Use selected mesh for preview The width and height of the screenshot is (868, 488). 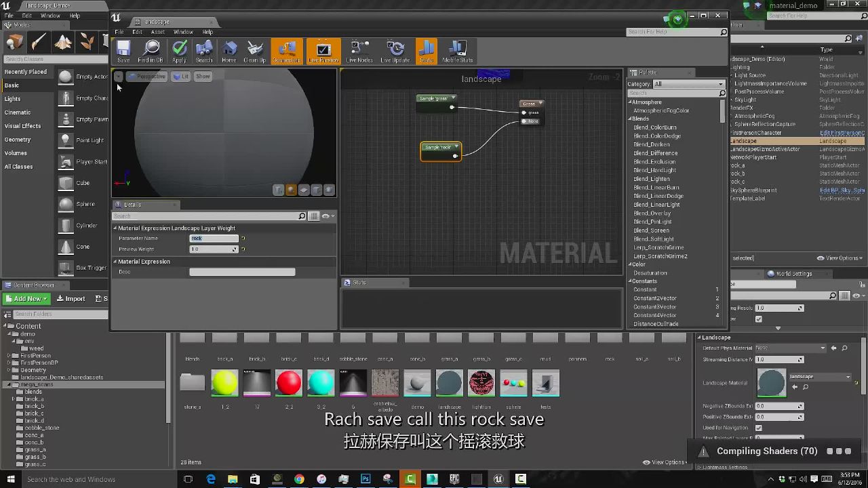(329, 190)
